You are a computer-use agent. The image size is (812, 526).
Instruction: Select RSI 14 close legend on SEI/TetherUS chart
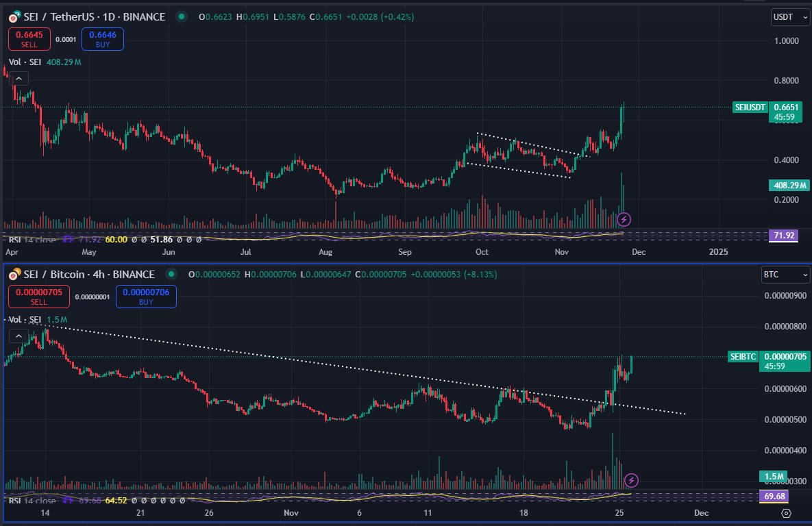pyautogui.click(x=32, y=240)
